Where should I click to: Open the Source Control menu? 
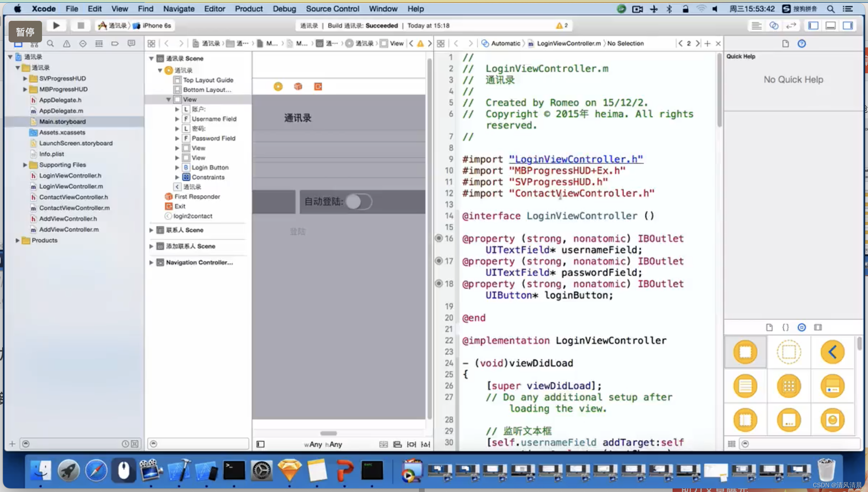coord(332,8)
